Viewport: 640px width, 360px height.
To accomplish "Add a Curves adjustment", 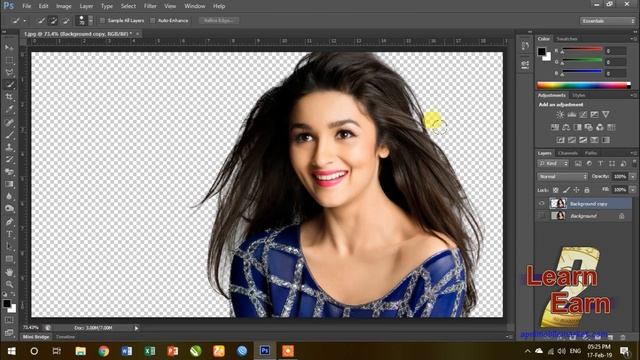I will tap(583, 115).
